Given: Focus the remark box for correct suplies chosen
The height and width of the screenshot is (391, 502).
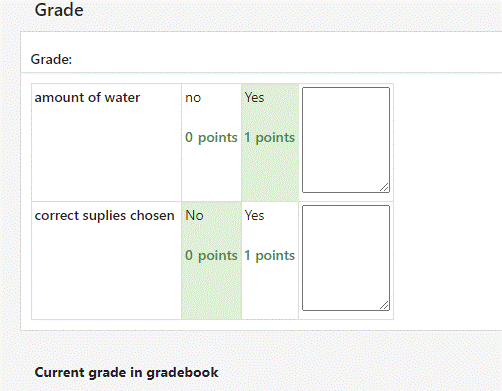Looking at the screenshot, I should click(x=346, y=258).
